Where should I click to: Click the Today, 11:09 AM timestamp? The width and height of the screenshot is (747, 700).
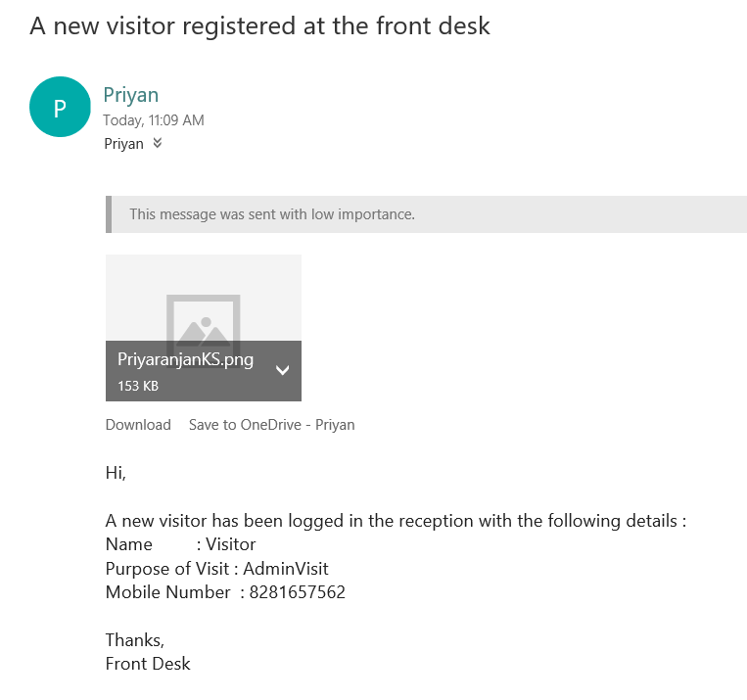154,120
